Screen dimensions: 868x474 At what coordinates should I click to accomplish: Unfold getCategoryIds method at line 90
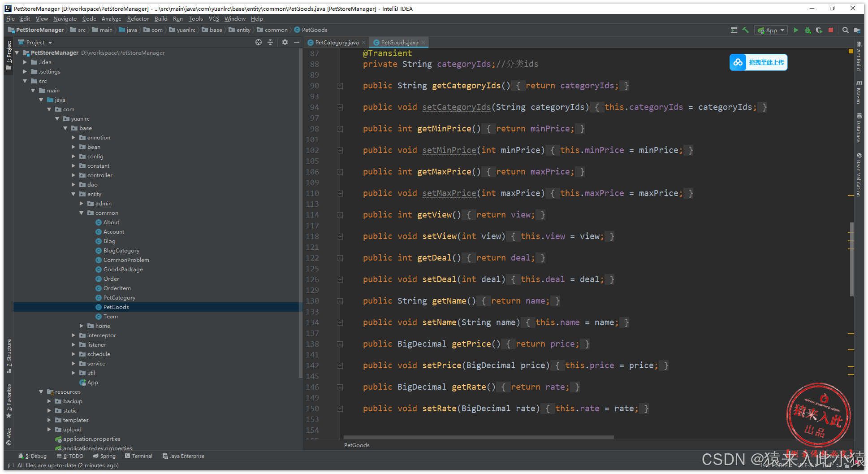340,86
